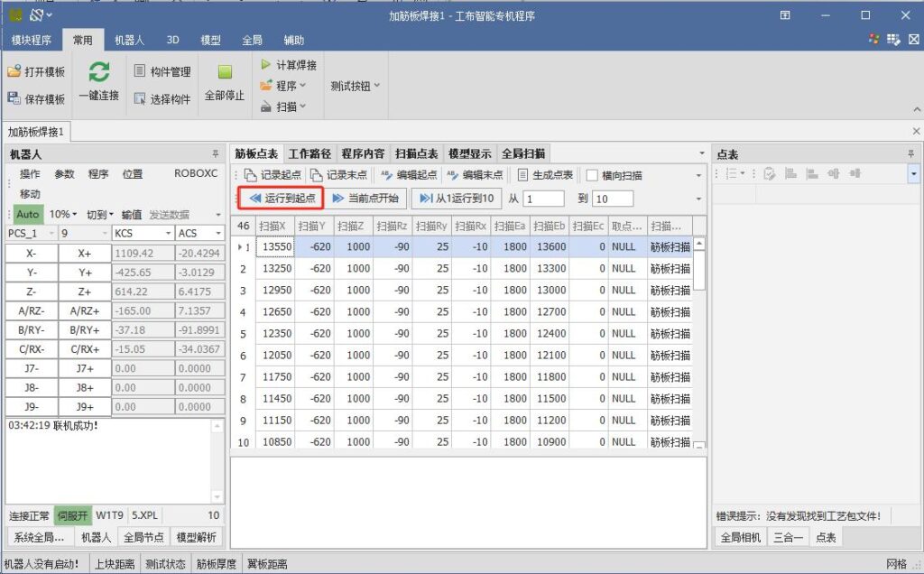Click the point table vertical scrollbar
This screenshot has width=924, height=574.
(698, 343)
